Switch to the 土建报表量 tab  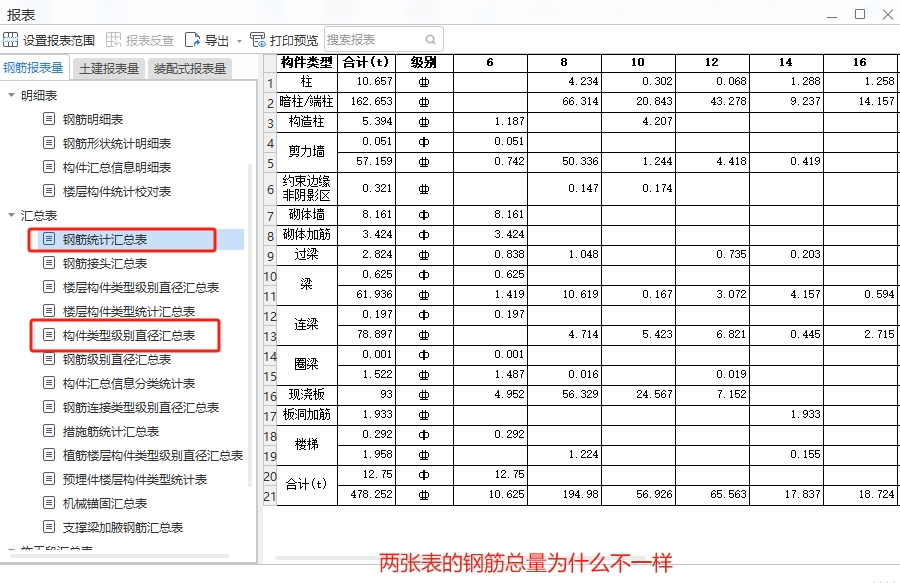tap(109, 69)
